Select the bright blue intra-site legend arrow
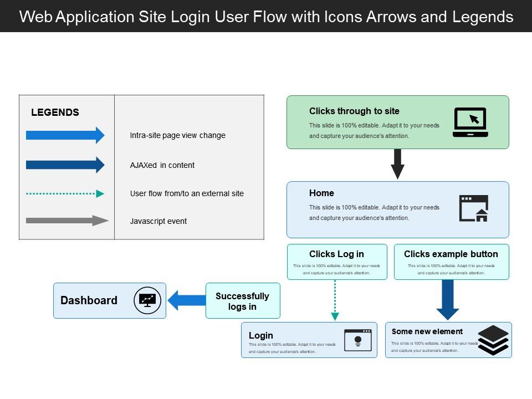The height and width of the screenshot is (399, 532). click(65, 135)
